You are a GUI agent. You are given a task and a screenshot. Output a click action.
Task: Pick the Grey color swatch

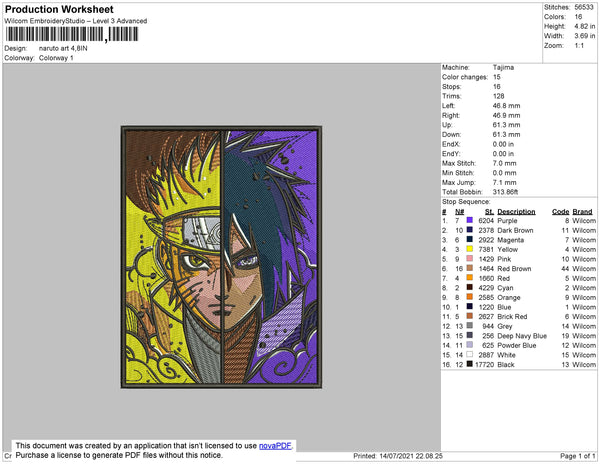pyautogui.click(x=470, y=326)
